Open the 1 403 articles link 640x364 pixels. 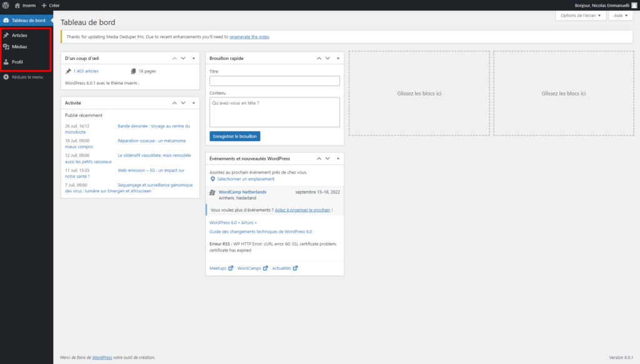coord(86,71)
